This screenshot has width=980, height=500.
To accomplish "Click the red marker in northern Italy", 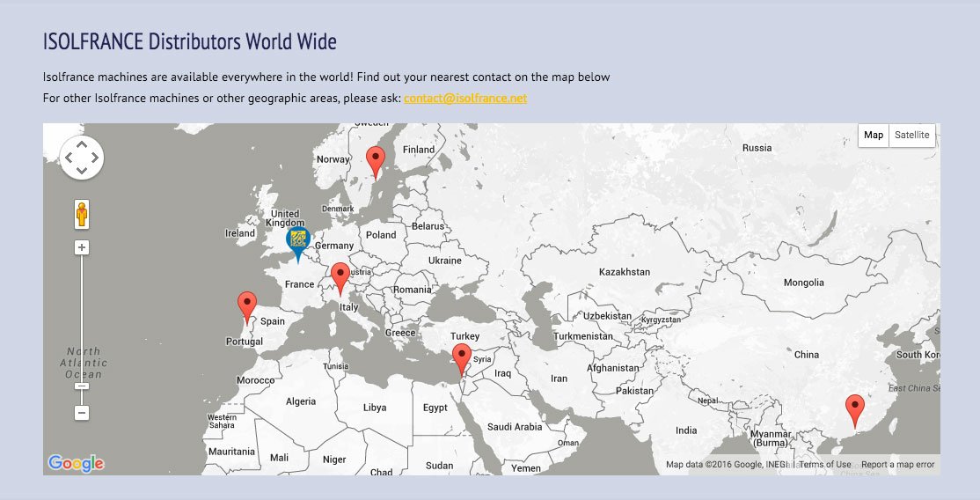I will pyautogui.click(x=340, y=279).
